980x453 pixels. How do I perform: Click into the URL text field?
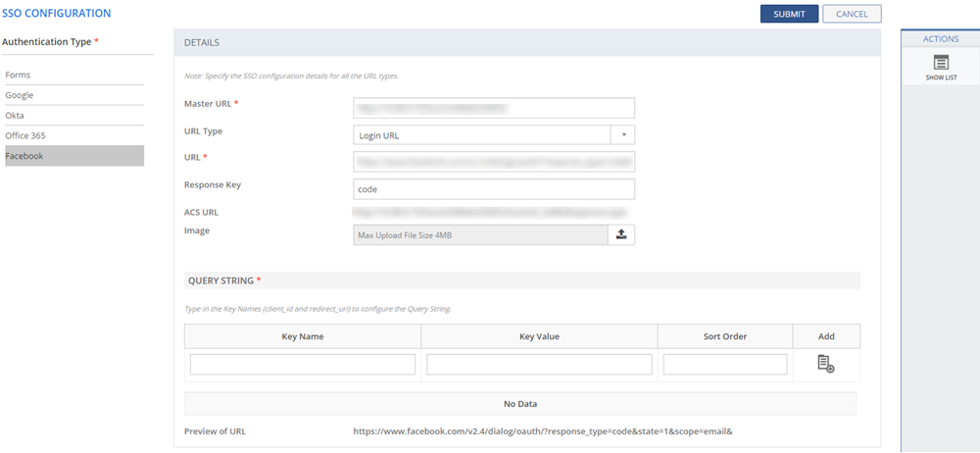pyautogui.click(x=494, y=161)
